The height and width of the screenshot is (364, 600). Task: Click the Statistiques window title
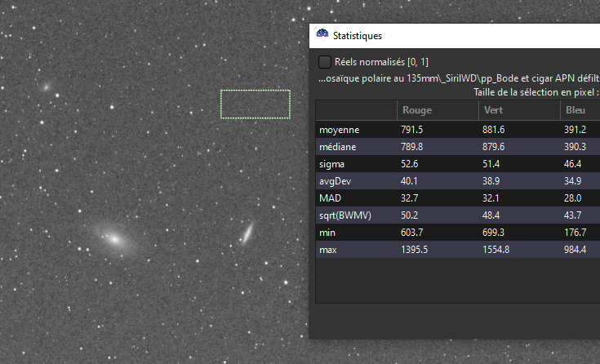pyautogui.click(x=358, y=36)
